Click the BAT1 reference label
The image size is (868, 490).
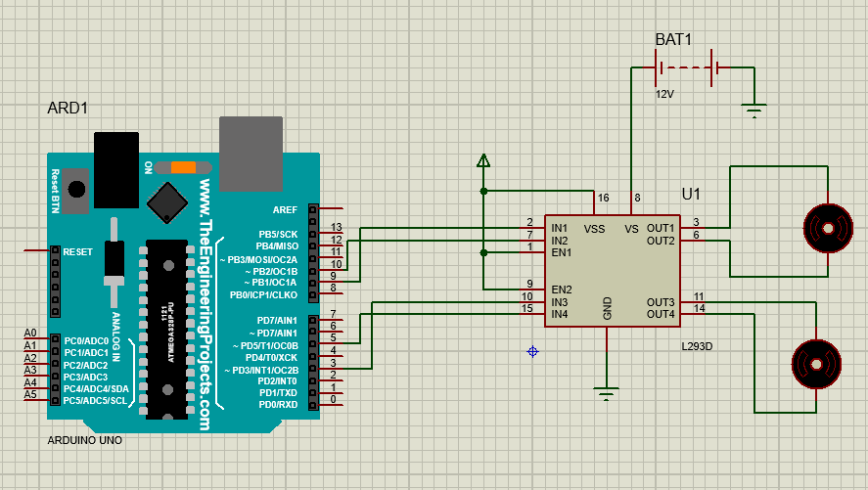(x=673, y=39)
